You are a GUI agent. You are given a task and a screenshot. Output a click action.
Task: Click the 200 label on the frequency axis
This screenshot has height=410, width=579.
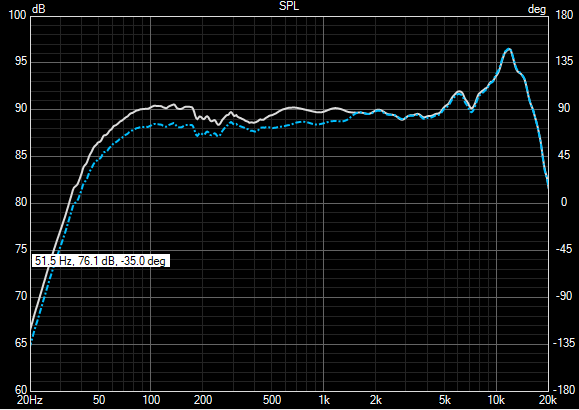(x=203, y=400)
